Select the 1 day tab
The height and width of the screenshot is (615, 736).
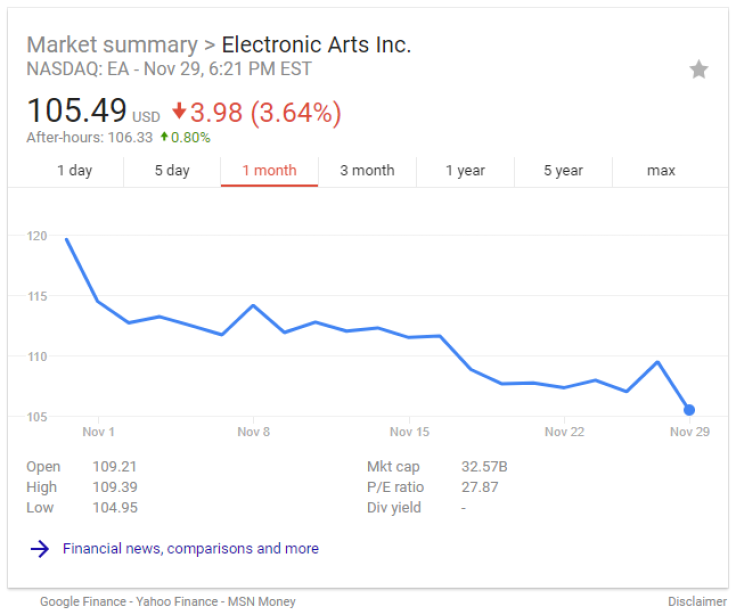(x=75, y=170)
